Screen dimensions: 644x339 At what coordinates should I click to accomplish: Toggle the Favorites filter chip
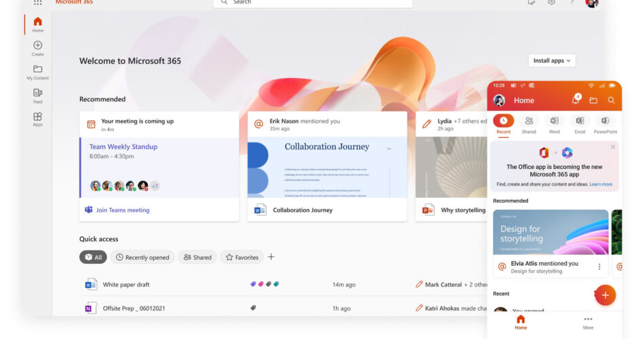[x=242, y=258]
